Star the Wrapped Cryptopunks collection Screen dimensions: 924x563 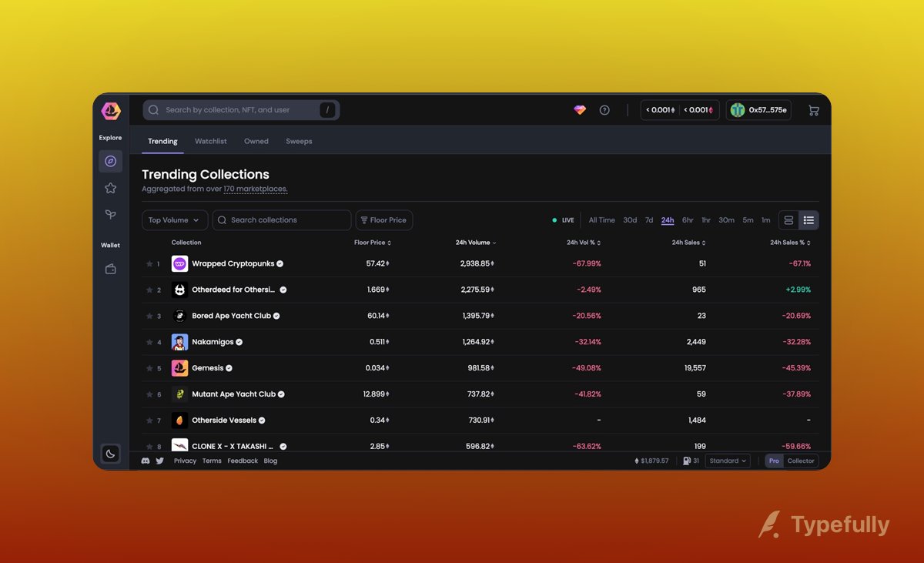149,264
